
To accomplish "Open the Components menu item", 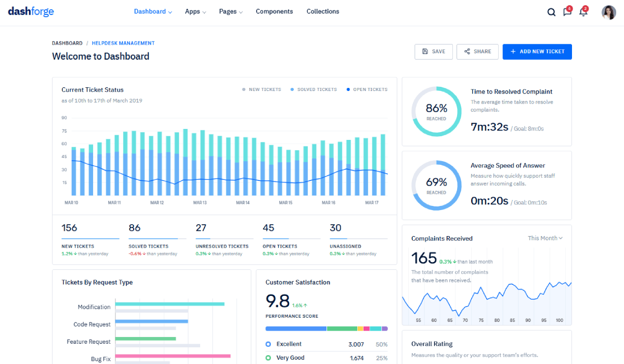I will click(274, 11).
